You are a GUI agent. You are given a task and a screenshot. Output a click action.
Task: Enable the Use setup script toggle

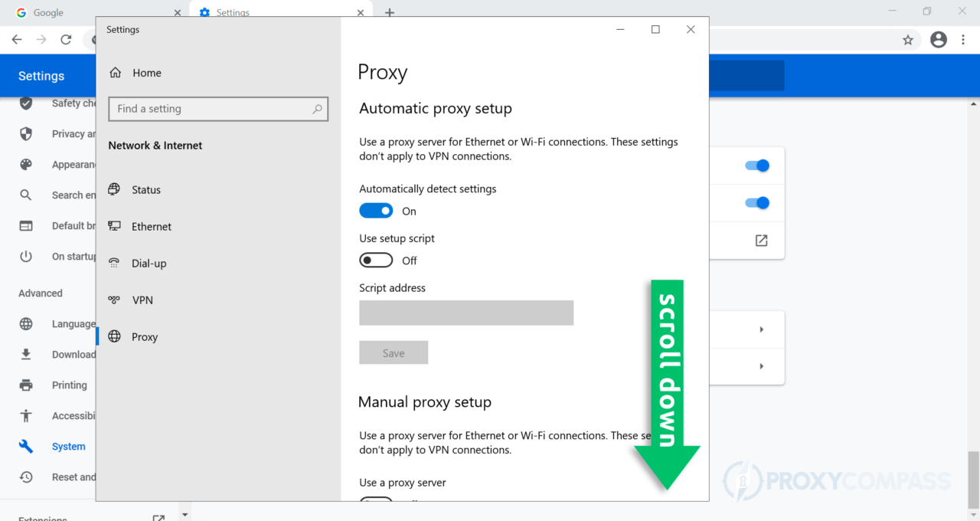click(x=376, y=260)
